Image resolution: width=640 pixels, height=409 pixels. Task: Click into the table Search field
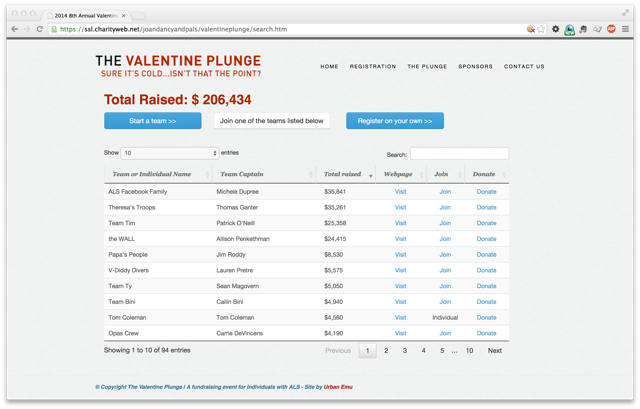tap(459, 154)
